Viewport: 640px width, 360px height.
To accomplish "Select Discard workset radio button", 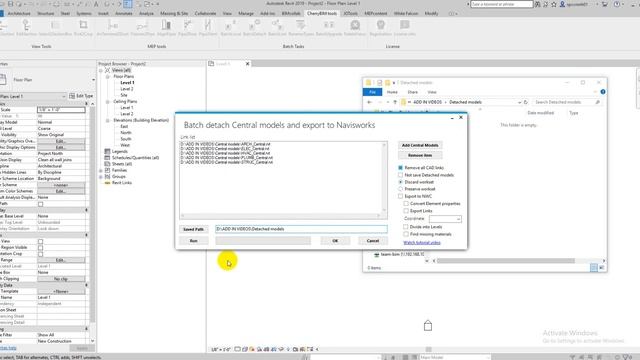I will [x=400, y=182].
